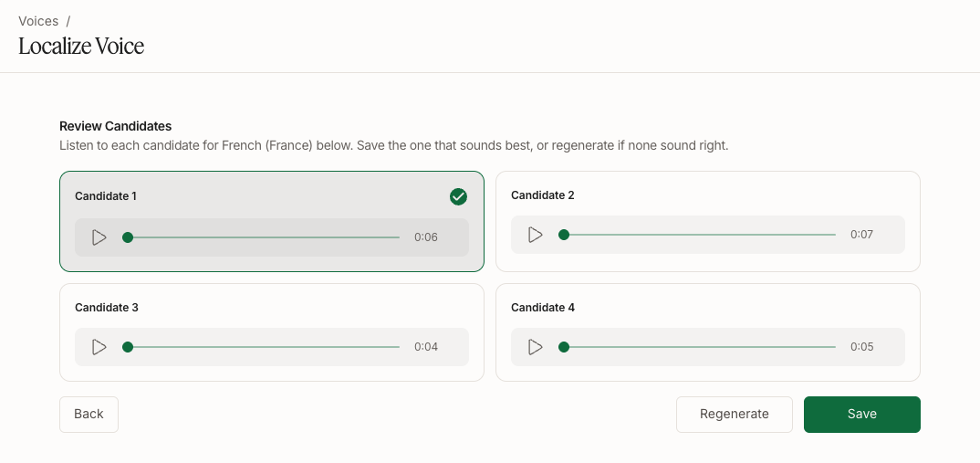Select the Candidate 2 card
Viewport: 980px width, 463px height.
coord(707,222)
